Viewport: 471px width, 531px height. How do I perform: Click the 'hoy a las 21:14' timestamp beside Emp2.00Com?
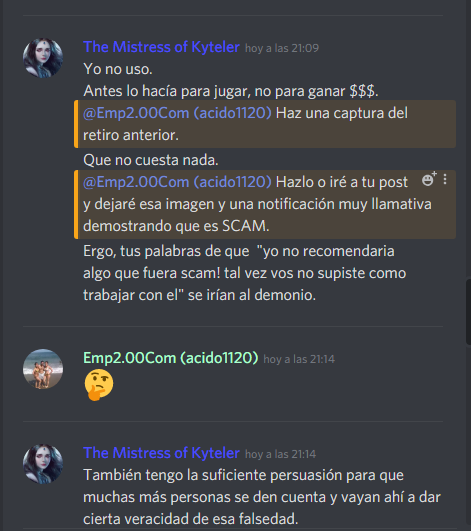coord(299,359)
